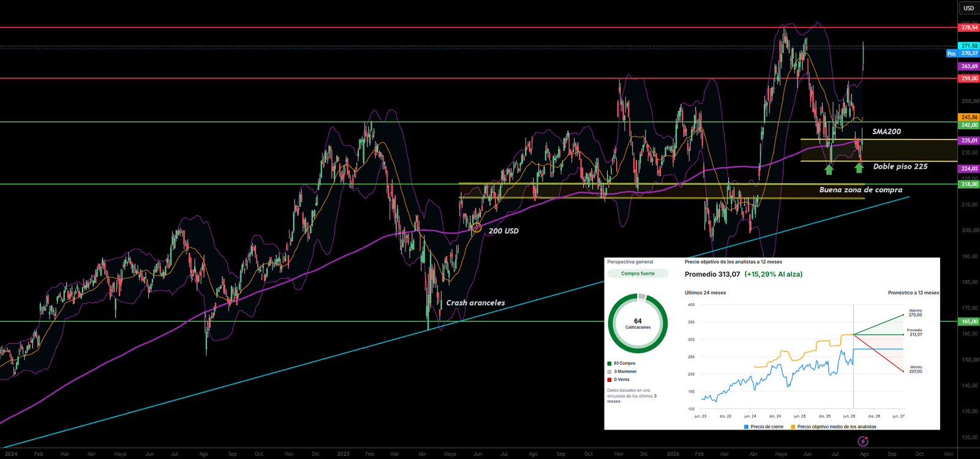Image resolution: width=980 pixels, height=459 pixels.
Task: Click the 235,01 purple price label
Action: tap(969, 141)
